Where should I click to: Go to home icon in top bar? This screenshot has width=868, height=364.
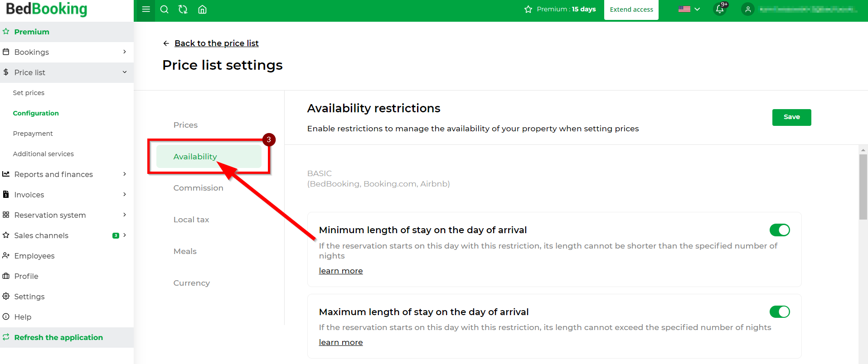pos(203,10)
